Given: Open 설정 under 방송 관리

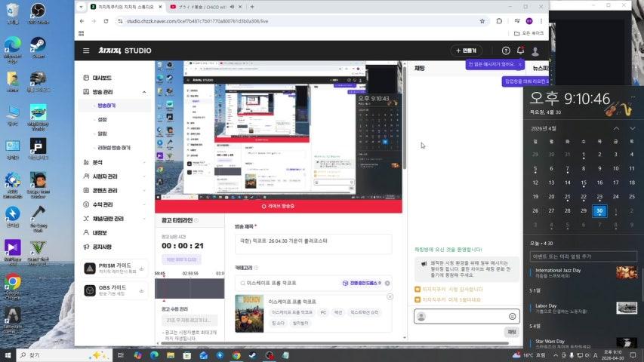Looking at the screenshot, I should [x=102, y=119].
